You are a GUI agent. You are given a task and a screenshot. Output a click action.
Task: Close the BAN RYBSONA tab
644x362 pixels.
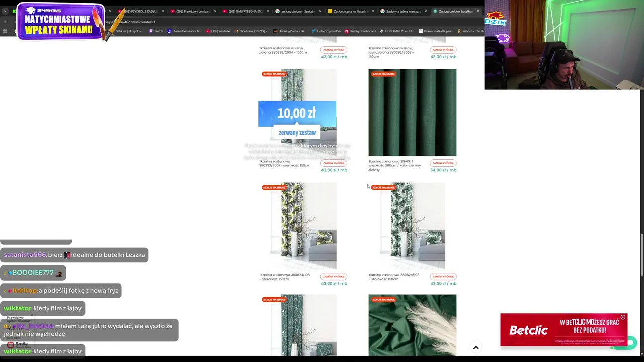[268, 11]
